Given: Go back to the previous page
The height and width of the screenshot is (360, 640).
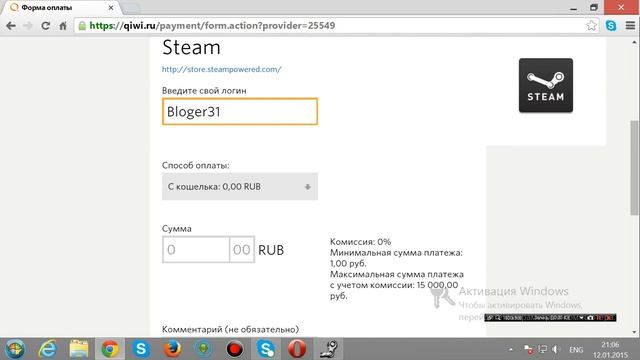Looking at the screenshot, I should click(x=11, y=26).
